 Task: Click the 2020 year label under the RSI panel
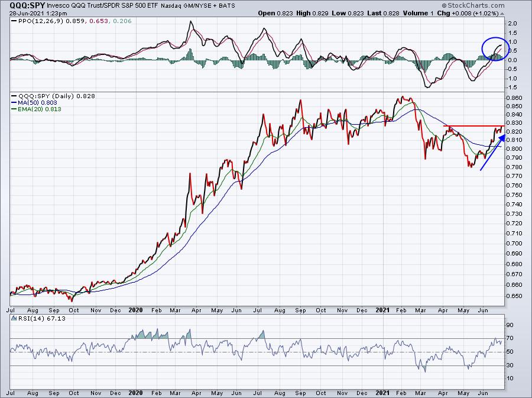(x=136, y=393)
